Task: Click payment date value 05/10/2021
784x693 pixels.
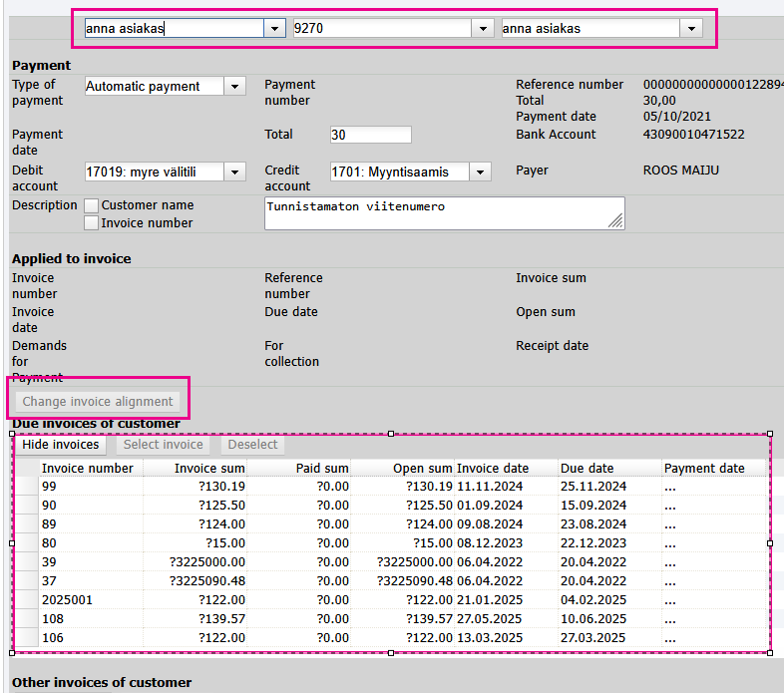Action: pos(677,117)
